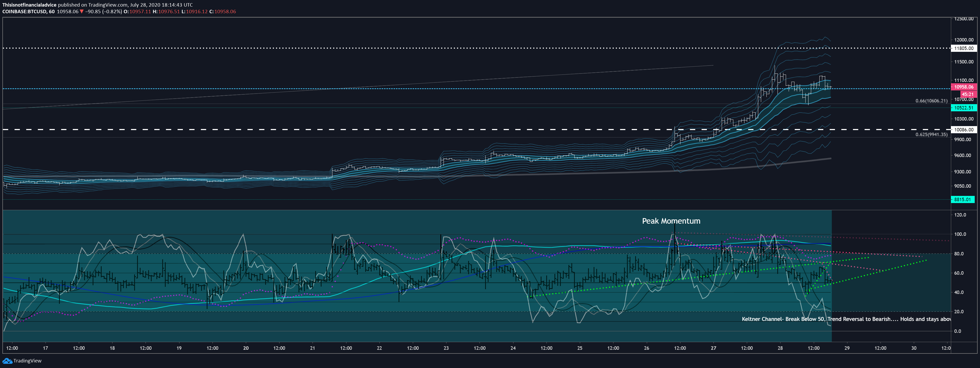Viewport: 980px width, 368px height.
Task: Open author name Thisisnotfinancialadvice
Action: pyautogui.click(x=29, y=5)
